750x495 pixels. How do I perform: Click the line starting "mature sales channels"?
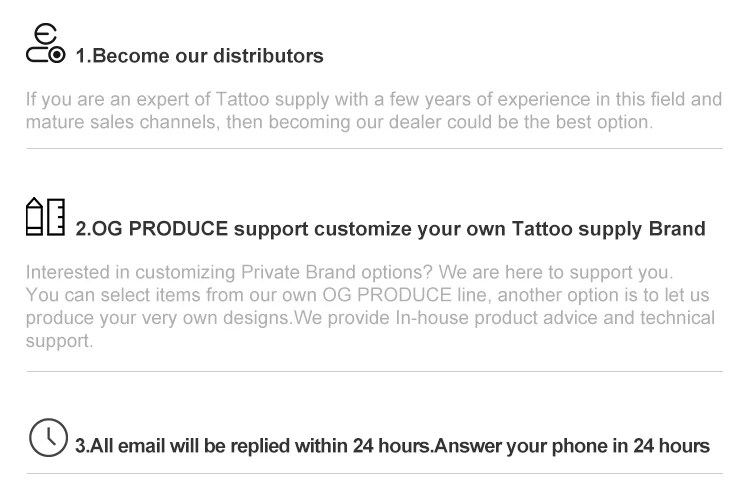339,123
